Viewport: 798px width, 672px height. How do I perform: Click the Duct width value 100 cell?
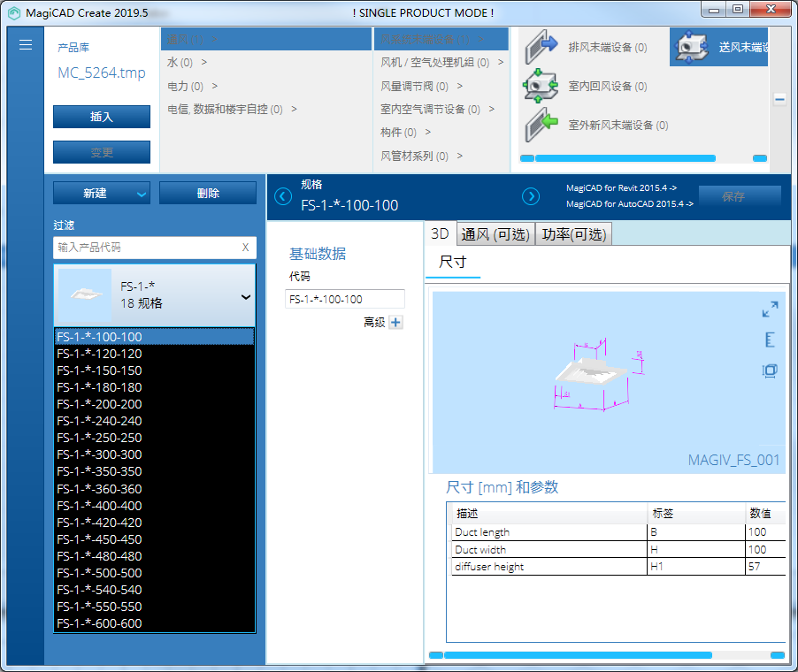tap(765, 549)
